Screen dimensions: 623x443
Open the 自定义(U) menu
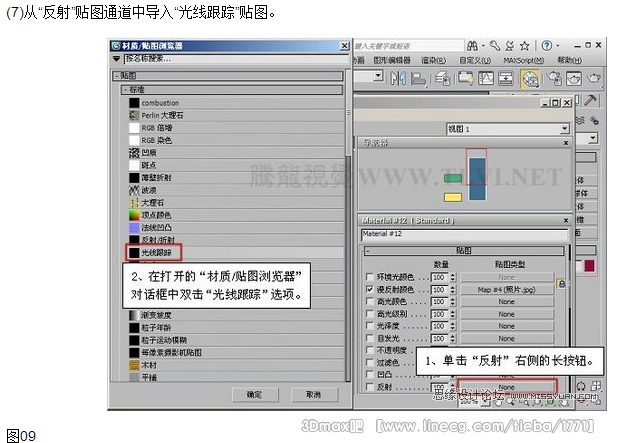475,61
